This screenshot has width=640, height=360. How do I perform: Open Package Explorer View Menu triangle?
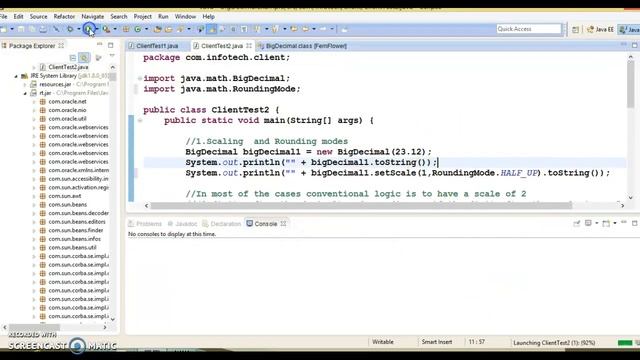coord(112,56)
